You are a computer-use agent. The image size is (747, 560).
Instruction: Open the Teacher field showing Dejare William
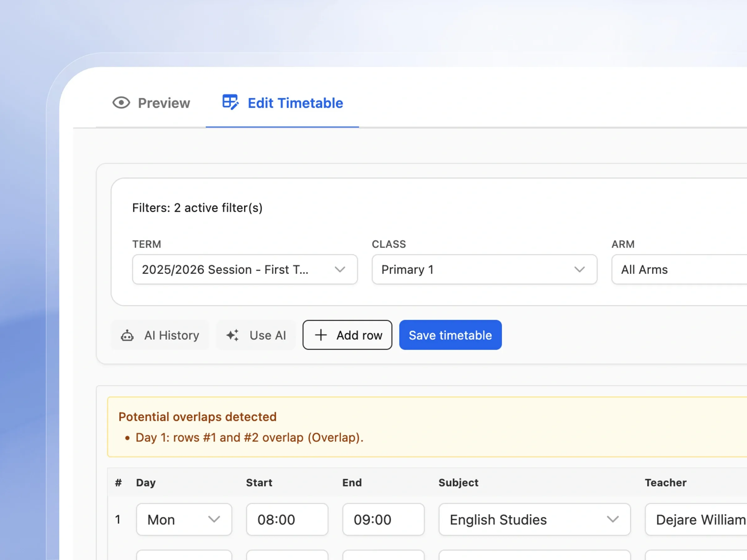696,520
